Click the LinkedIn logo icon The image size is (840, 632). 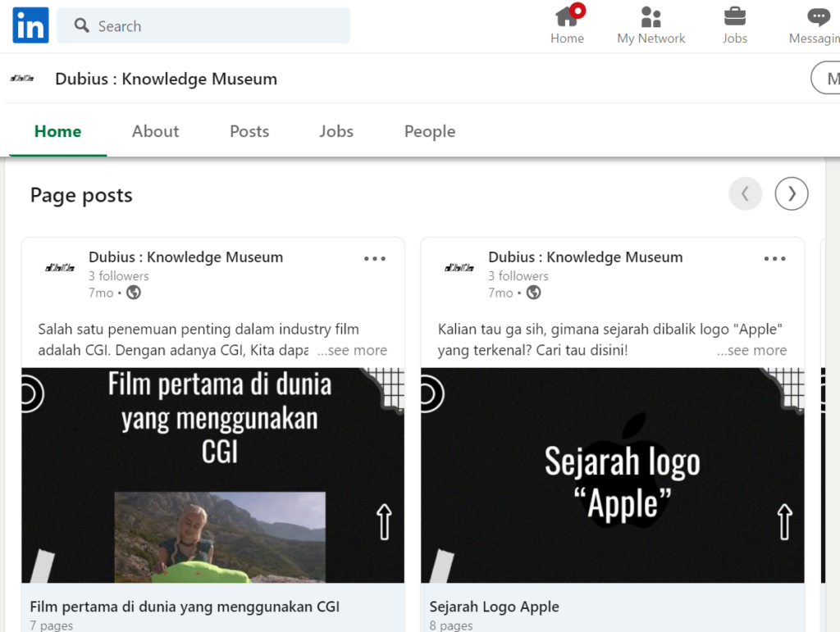click(x=30, y=25)
